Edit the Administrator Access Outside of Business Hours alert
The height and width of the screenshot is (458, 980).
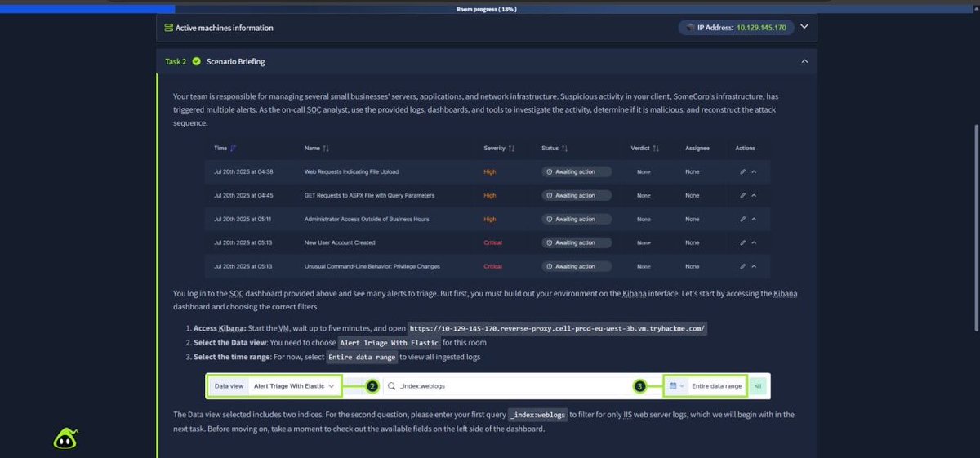(x=742, y=220)
